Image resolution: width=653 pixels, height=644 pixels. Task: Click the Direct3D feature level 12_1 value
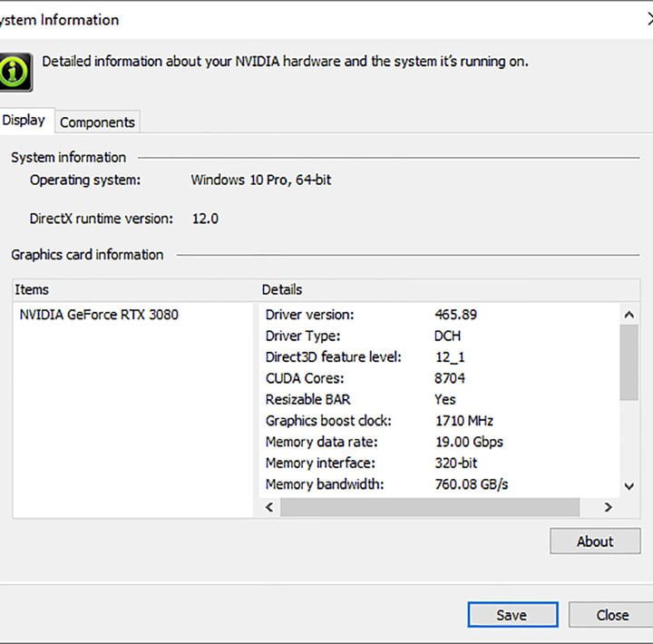coord(450,357)
